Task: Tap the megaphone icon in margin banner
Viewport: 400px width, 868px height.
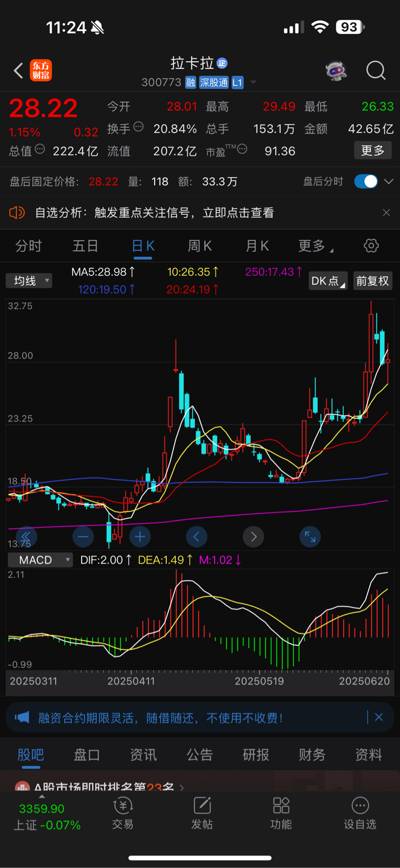Action: (x=22, y=717)
